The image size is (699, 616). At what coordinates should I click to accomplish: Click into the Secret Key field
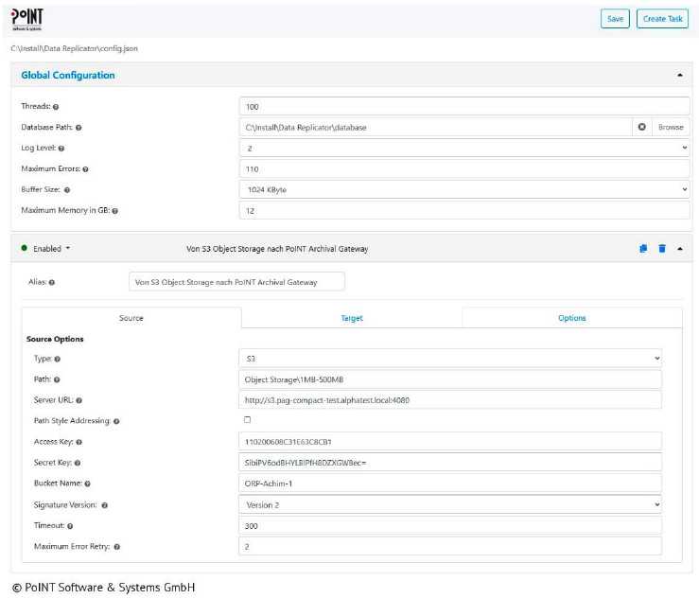click(450, 463)
